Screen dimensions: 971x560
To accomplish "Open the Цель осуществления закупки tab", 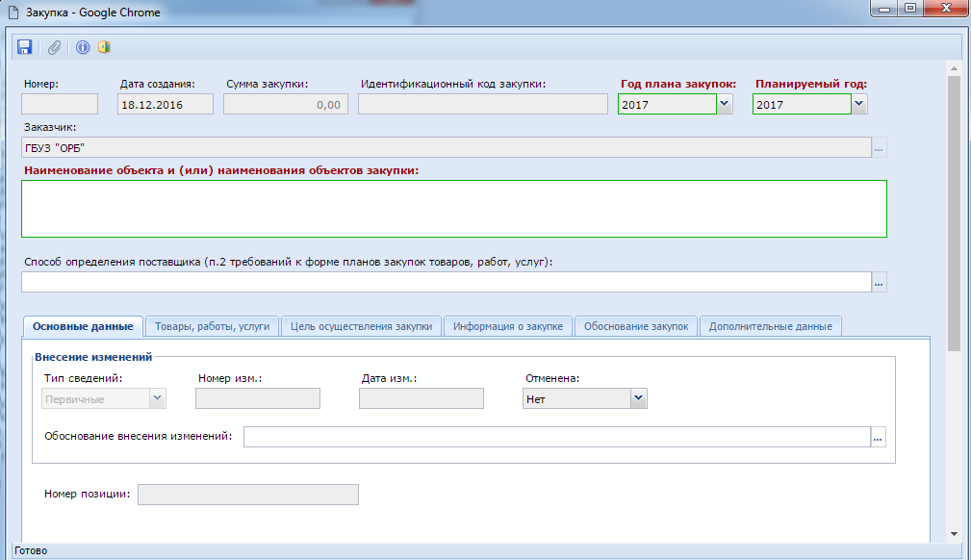I will coord(361,326).
